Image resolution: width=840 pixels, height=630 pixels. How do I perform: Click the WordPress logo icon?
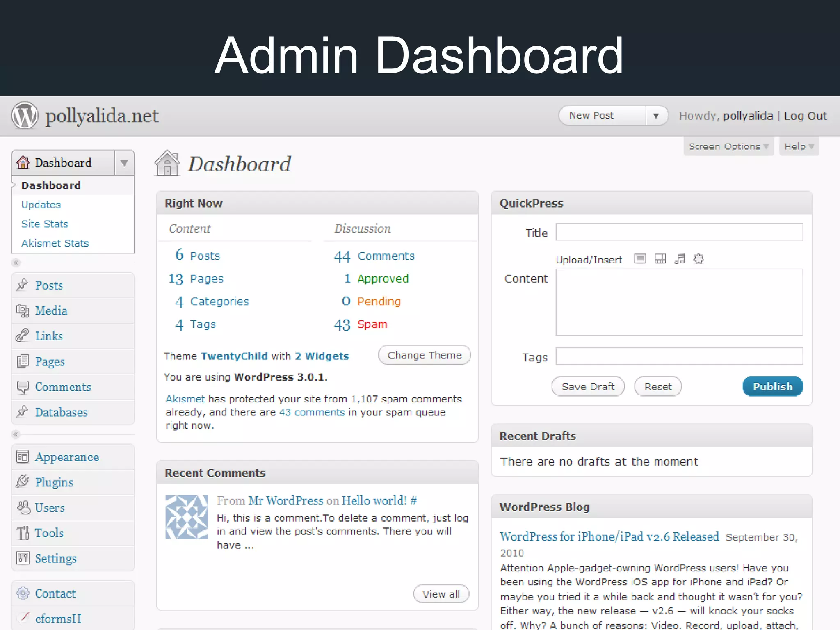pyautogui.click(x=25, y=115)
